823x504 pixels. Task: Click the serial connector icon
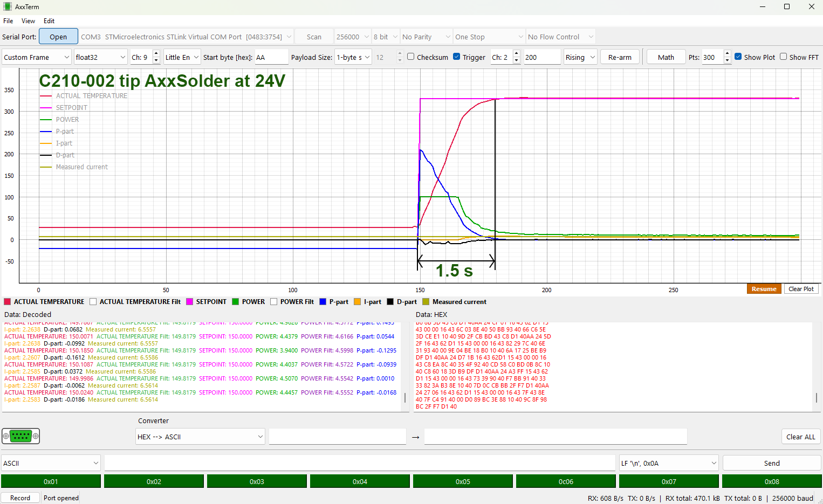coord(21,436)
